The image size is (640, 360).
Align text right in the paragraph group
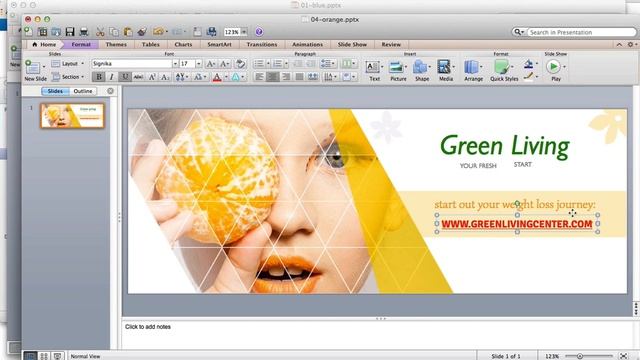(286, 77)
